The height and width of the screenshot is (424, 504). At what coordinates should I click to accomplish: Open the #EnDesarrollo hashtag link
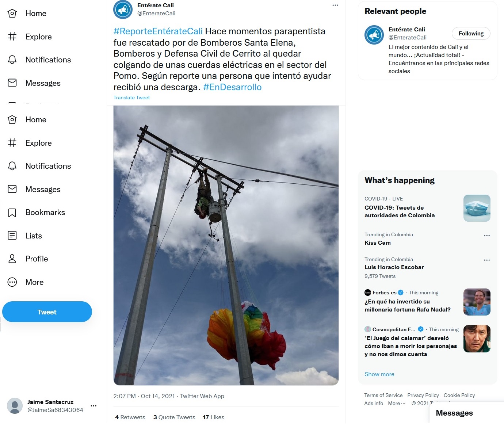[232, 87]
